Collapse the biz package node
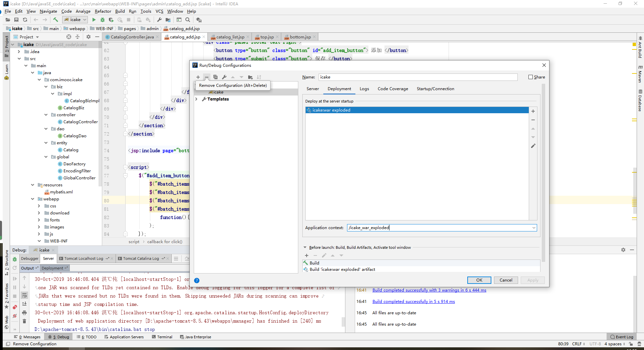Image resolution: width=644 pixels, height=350 pixels. [46, 87]
